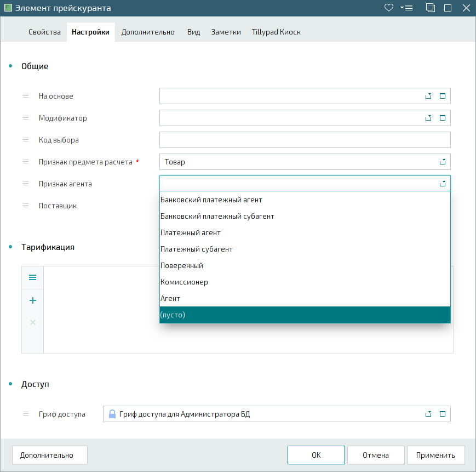Click the handle icon beside Признак агента
This screenshot has width=476, height=472.
[26, 184]
